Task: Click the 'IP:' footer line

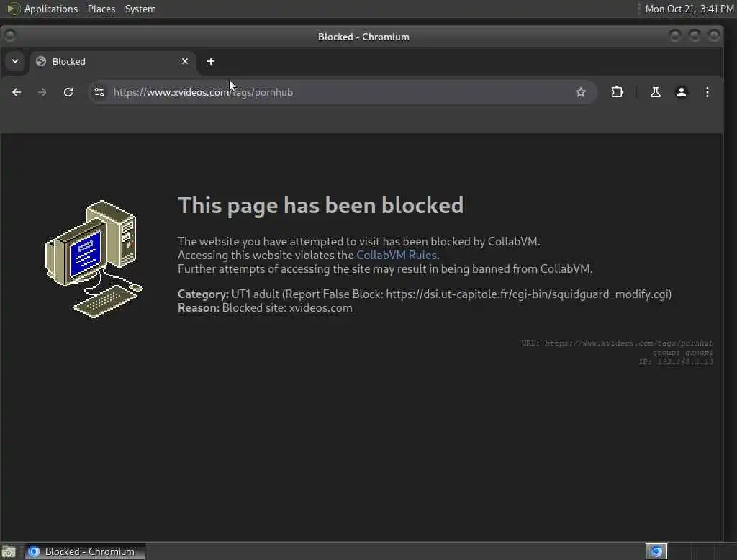Action: (x=676, y=362)
